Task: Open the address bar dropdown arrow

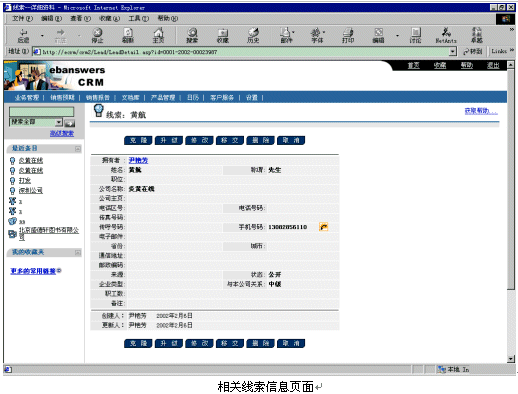Action: (x=452, y=52)
